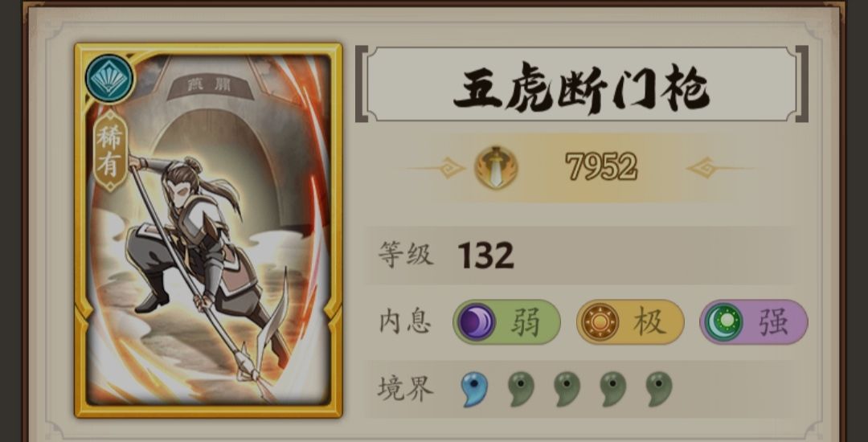
Task: Click the 内息 row label
Action: pos(404,322)
